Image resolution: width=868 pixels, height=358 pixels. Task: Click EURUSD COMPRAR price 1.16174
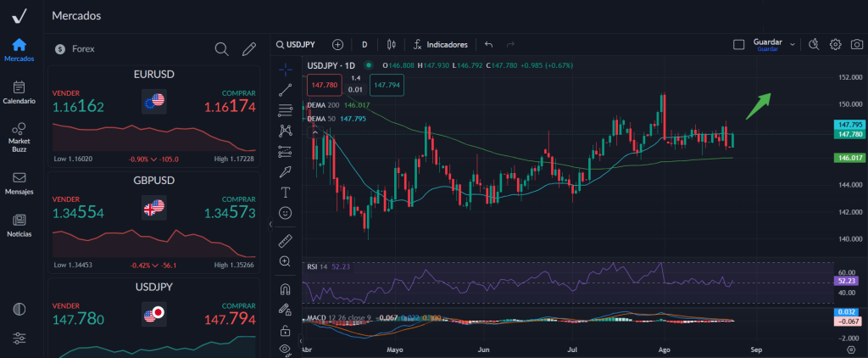pos(230,106)
